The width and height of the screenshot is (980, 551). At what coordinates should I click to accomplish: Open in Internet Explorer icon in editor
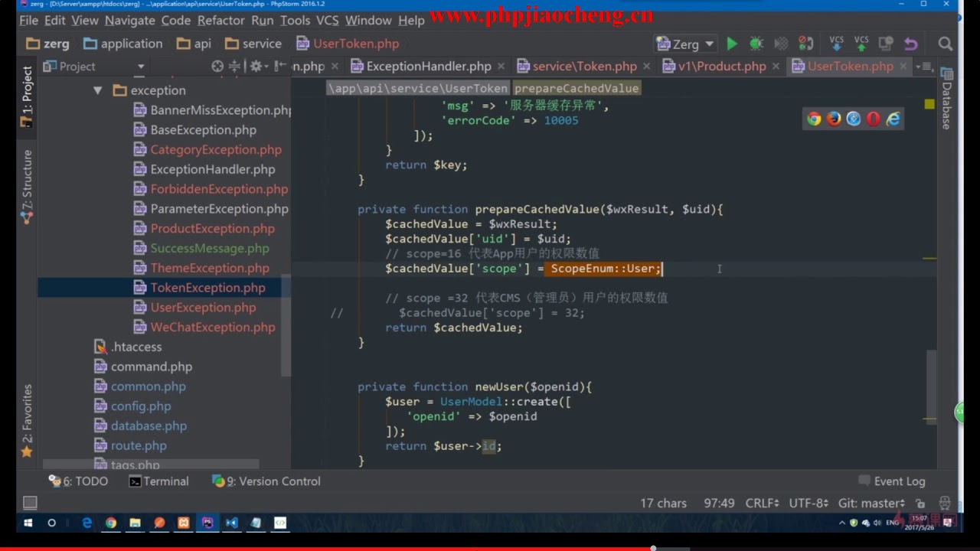pyautogui.click(x=893, y=119)
